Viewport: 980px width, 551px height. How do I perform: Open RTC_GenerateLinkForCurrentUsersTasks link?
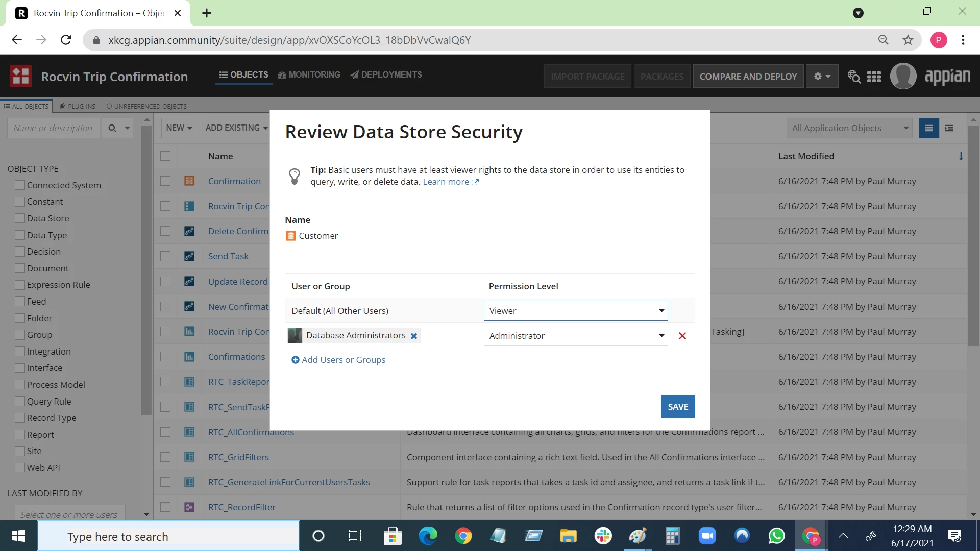(289, 482)
